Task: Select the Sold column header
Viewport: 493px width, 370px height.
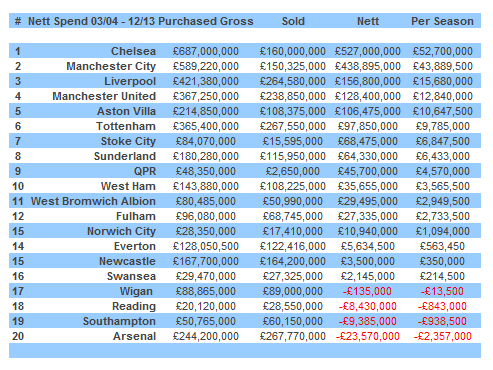Action: coord(293,21)
